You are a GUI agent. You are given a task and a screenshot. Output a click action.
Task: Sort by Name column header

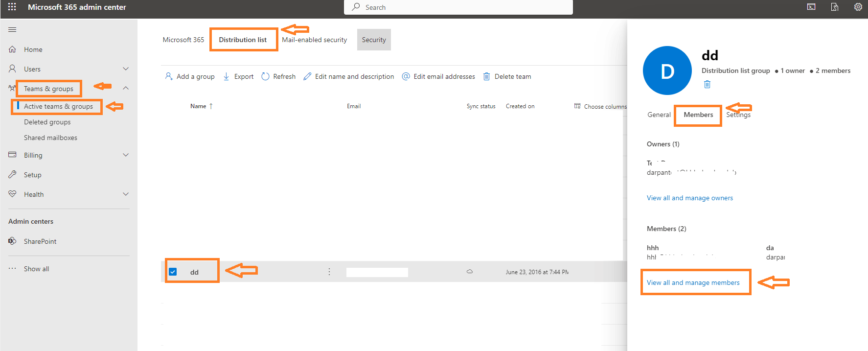point(201,106)
